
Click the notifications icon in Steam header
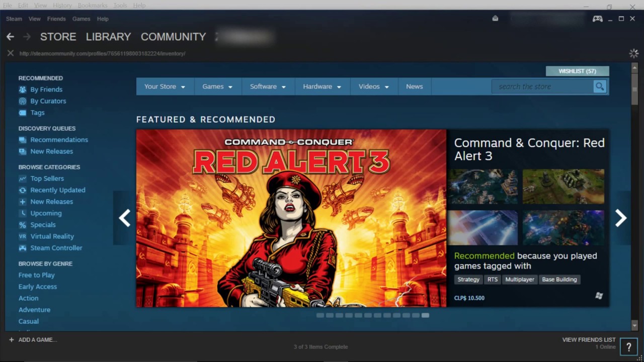coord(495,19)
